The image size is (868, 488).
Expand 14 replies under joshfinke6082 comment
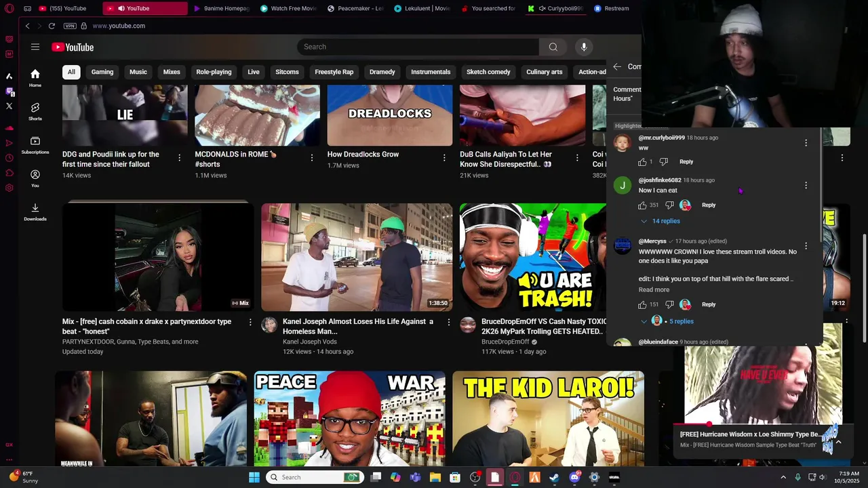coord(660,221)
